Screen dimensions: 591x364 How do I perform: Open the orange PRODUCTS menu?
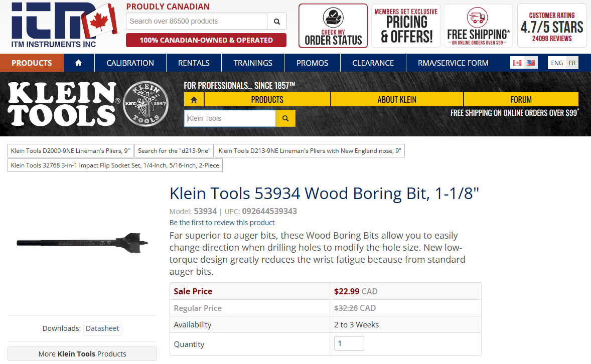[32, 63]
